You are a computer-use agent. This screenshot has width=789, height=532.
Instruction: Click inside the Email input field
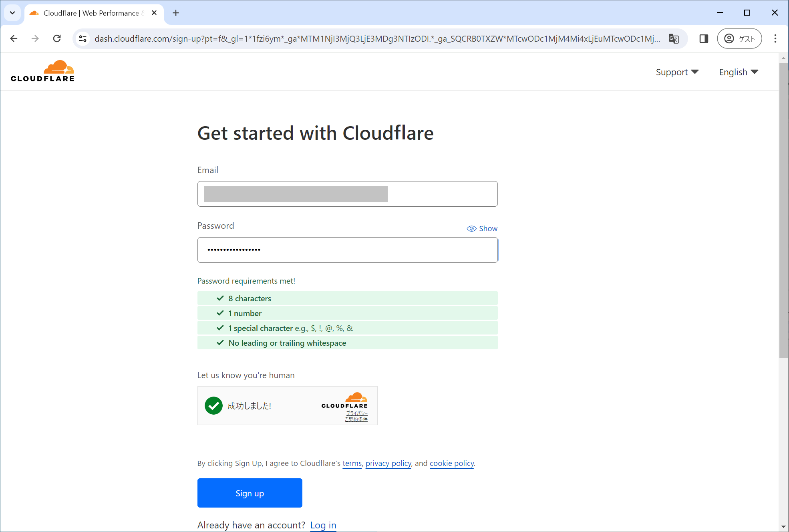click(x=347, y=194)
